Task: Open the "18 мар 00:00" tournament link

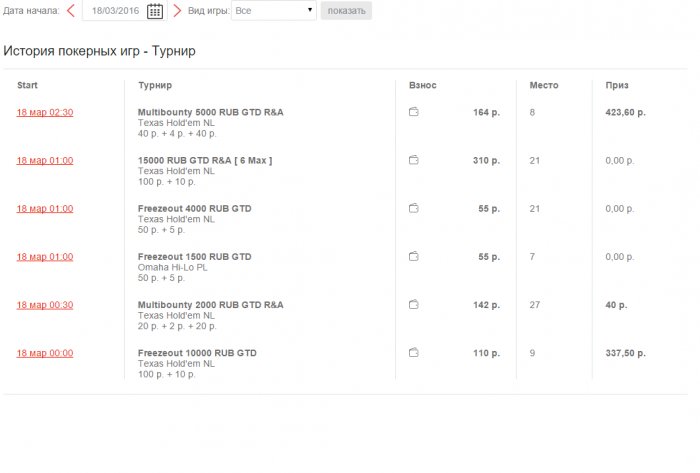Action: coord(45,352)
